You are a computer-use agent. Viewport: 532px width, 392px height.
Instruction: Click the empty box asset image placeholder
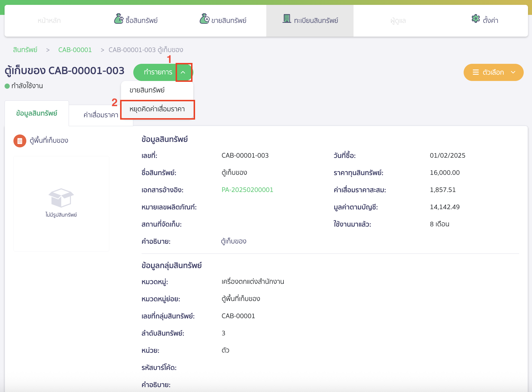pos(61,198)
